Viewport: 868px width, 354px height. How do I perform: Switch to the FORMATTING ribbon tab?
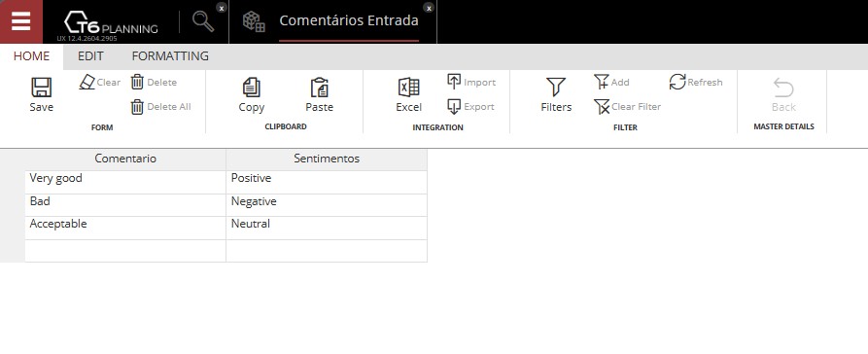pos(170,56)
